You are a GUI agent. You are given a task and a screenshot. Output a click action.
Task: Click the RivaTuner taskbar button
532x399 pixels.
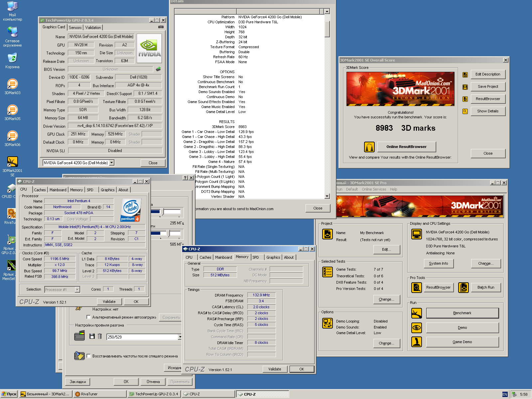100,394
